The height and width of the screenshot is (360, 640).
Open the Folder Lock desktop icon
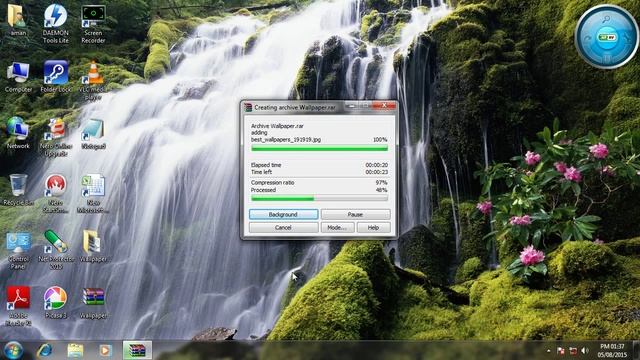56,77
